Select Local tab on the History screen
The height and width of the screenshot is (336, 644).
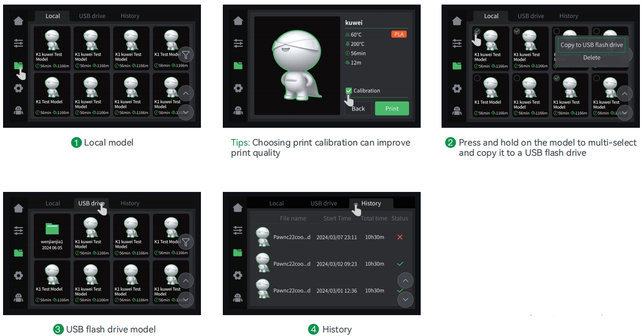pos(276,203)
